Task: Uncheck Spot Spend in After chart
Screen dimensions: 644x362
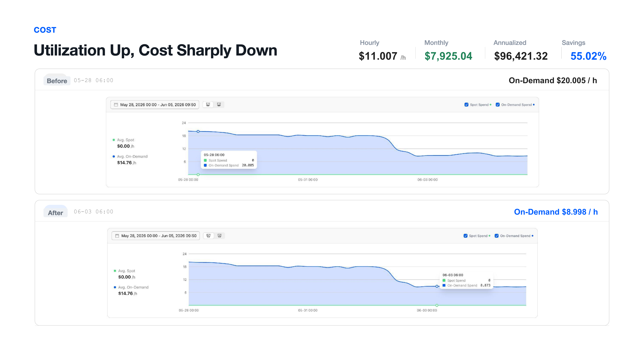Action: 465,236
